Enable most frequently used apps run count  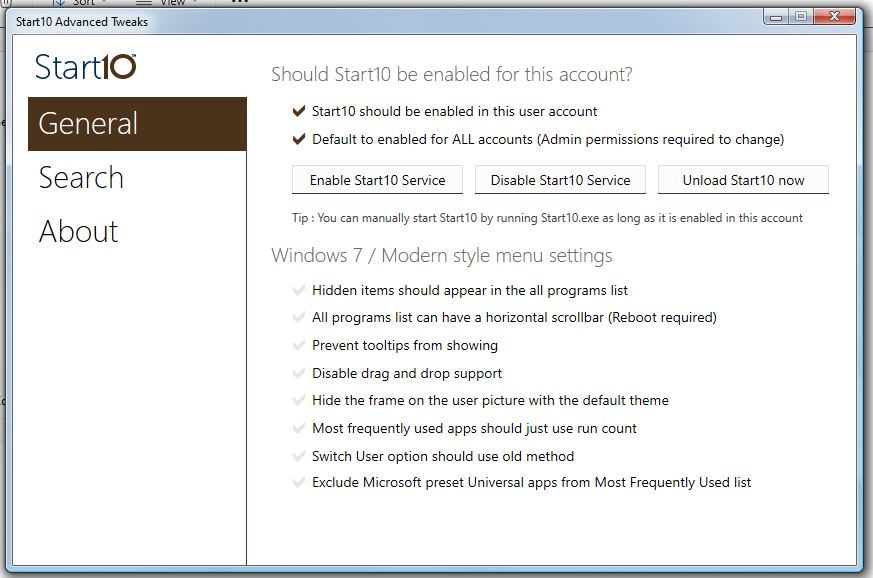[298, 428]
